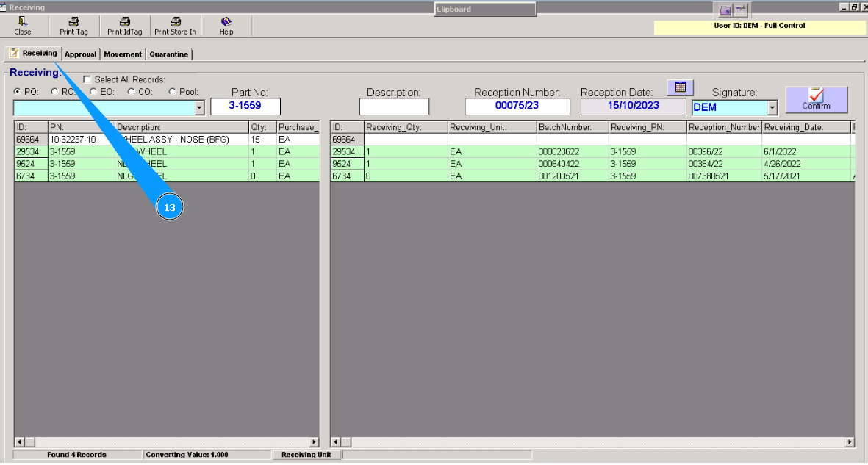Switch to the Approval tab

(x=80, y=54)
